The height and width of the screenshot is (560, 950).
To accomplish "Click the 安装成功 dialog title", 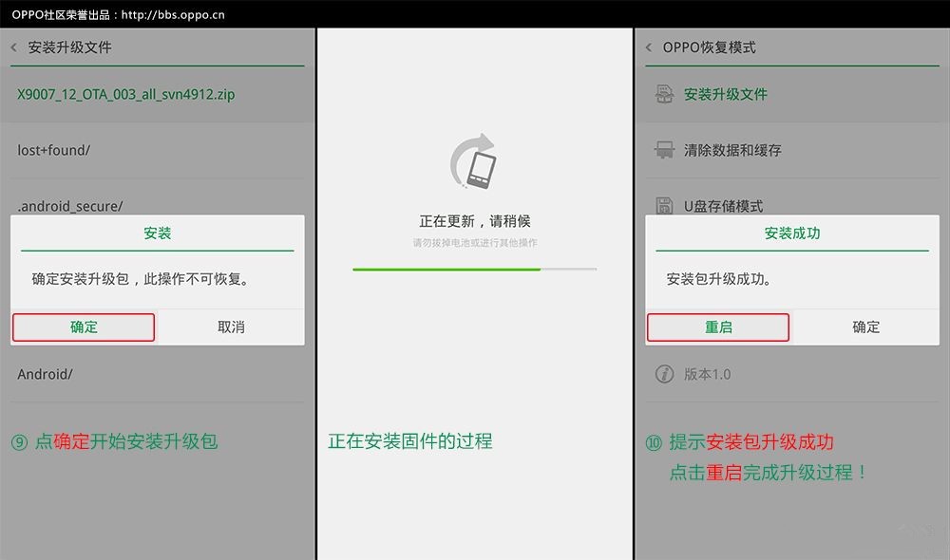I will 792,233.
